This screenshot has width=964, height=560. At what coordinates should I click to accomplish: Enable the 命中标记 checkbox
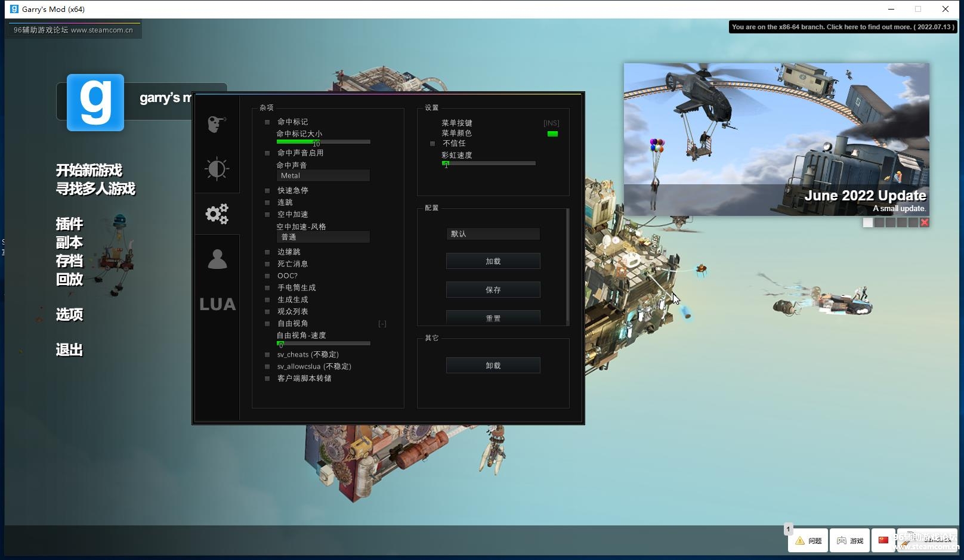[267, 122]
